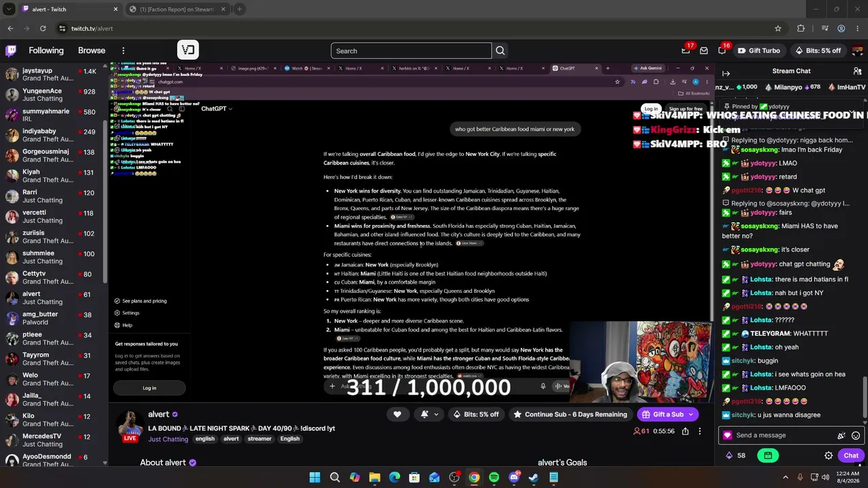Expand the notification options chevron
The height and width of the screenshot is (488, 868).
pyautogui.click(x=436, y=414)
